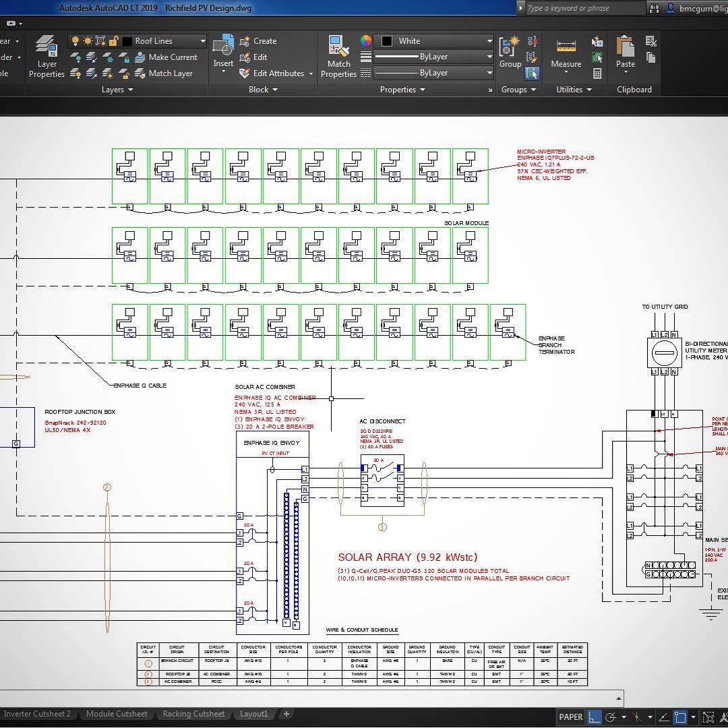
Task: Toggle the PAPER space status button
Action: (570, 717)
